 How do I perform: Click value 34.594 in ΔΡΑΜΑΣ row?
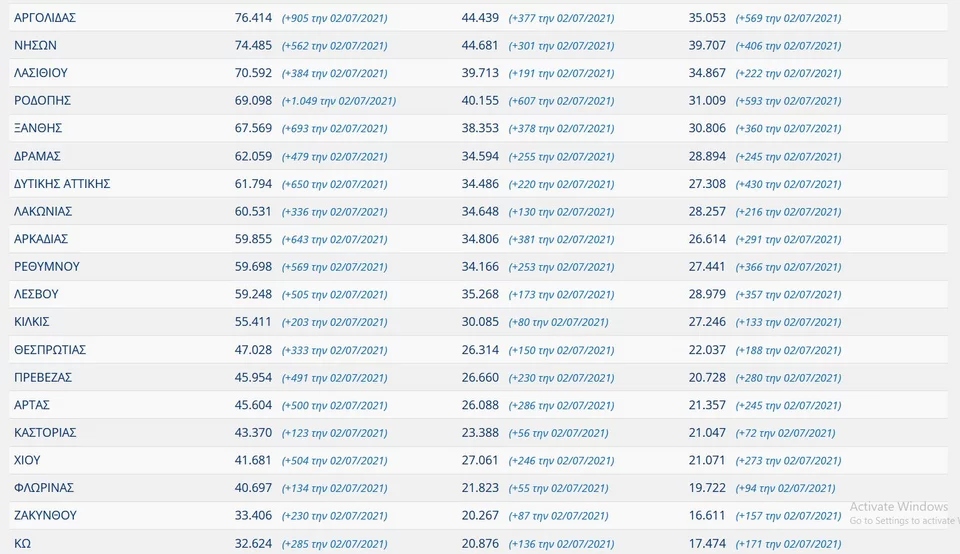[x=481, y=156]
